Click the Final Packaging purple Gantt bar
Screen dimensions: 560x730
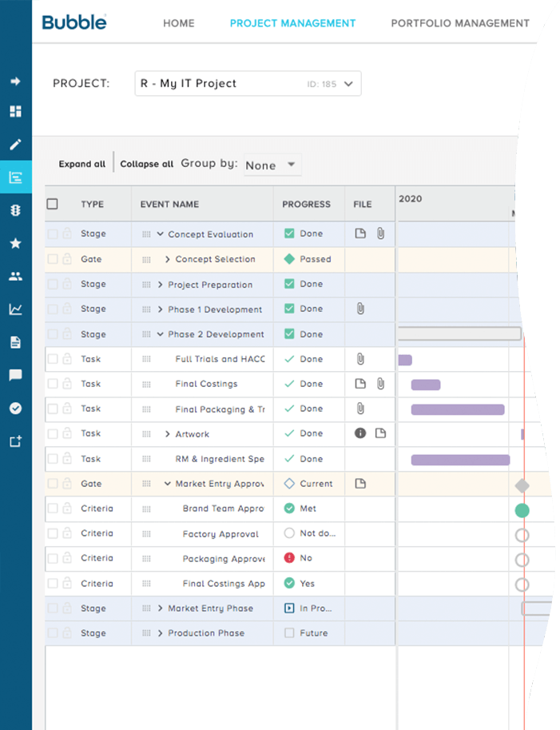458,409
